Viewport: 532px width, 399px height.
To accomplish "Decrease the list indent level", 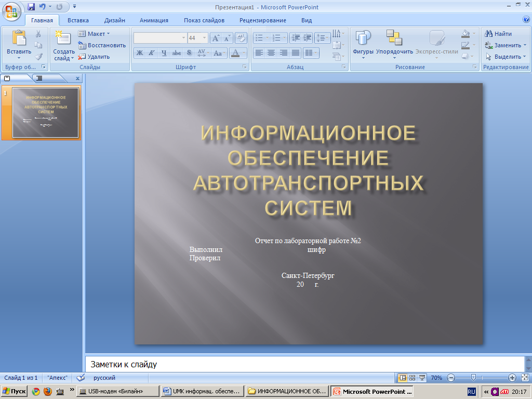I will point(296,38).
